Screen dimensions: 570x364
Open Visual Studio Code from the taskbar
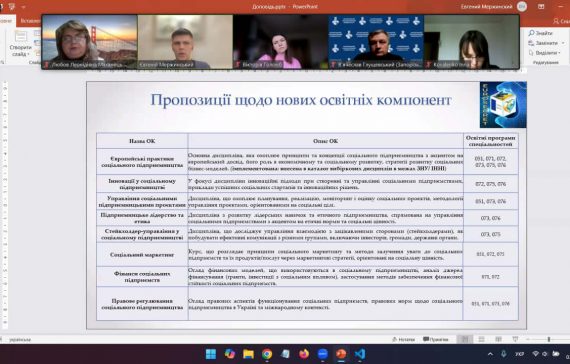pyautogui.click(x=360, y=354)
